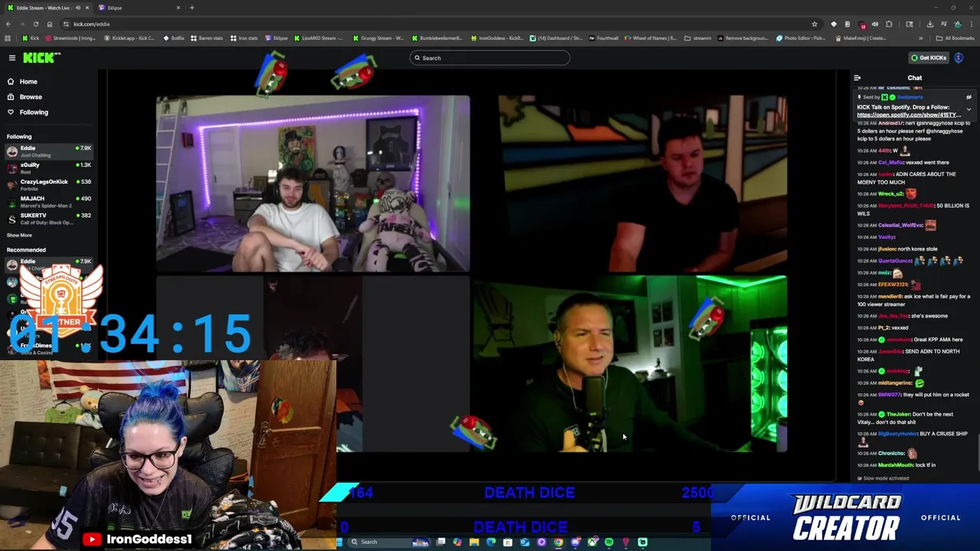
Task: Open Barren stats bookmark
Action: coord(207,38)
